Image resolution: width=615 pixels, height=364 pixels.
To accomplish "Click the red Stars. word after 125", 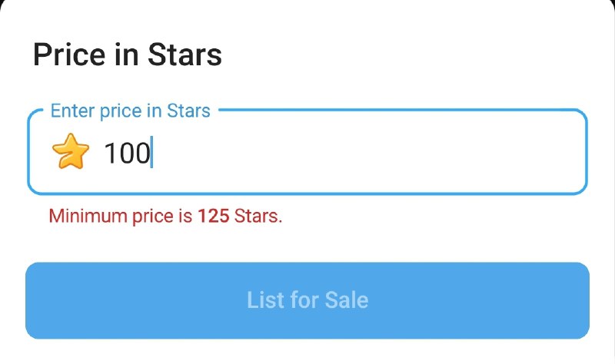I will [258, 216].
